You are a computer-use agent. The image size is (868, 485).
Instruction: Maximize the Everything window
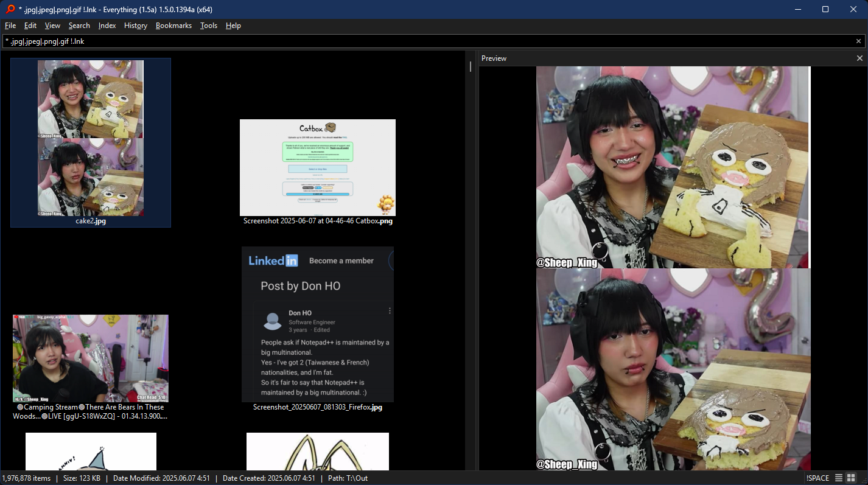(825, 9)
